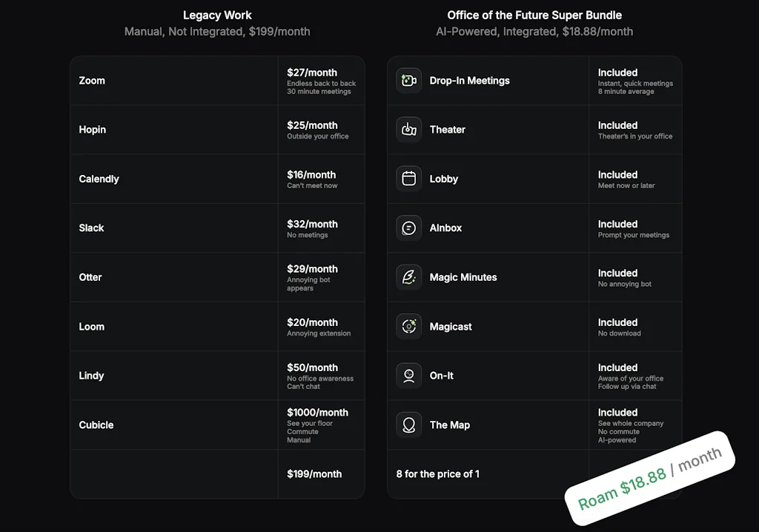Click 'Theater's in your office' text
Screen dimensions: 759x532
635,136
